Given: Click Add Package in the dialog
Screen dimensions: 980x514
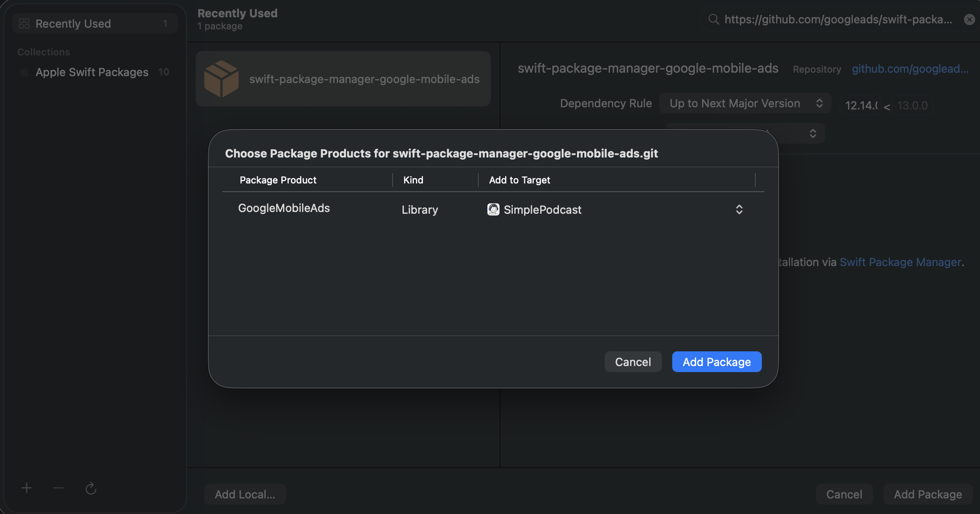Looking at the screenshot, I should point(716,362).
